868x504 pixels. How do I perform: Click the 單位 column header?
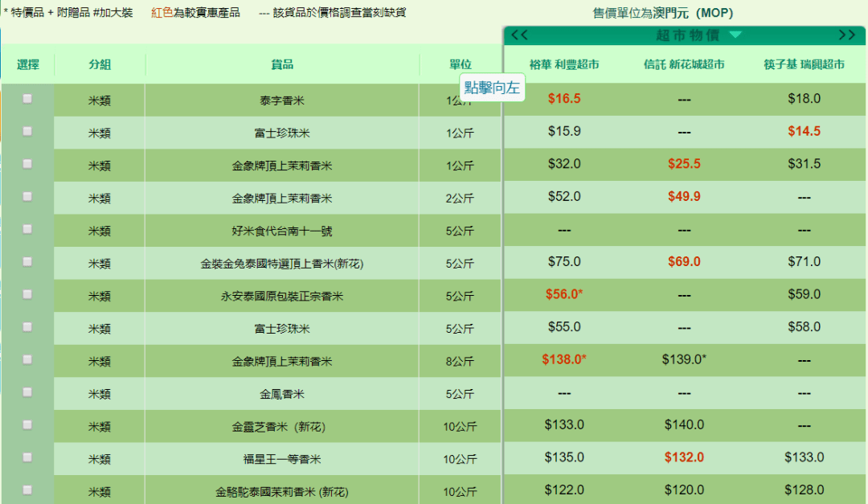pyautogui.click(x=460, y=64)
